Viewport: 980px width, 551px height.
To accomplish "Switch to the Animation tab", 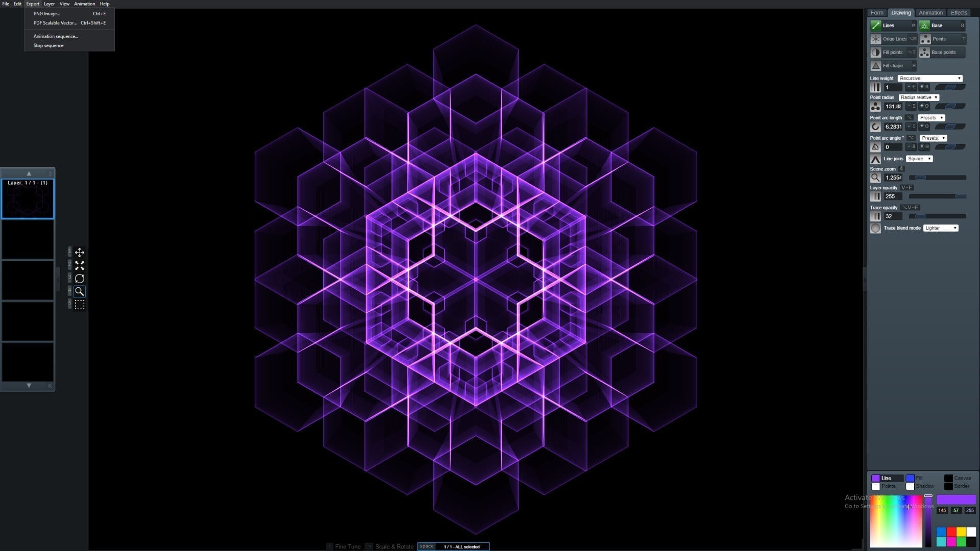I will click(x=930, y=13).
